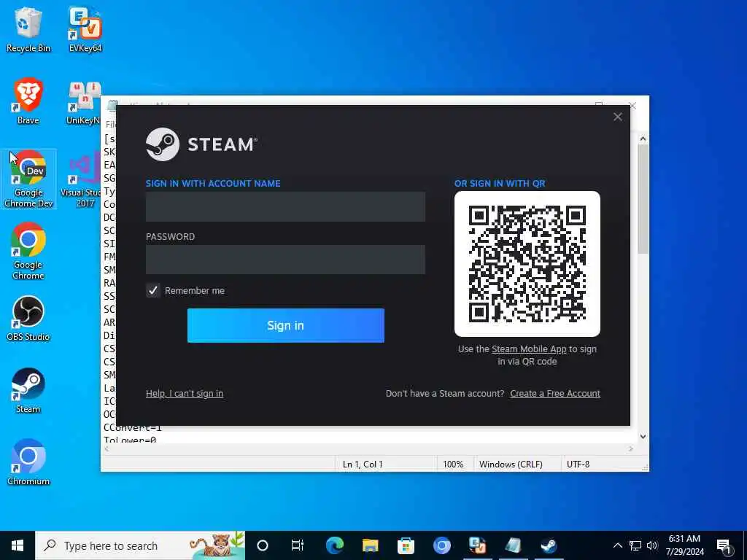Click the Notepad vertical scrollbar up arrow
747x560 pixels.
(x=643, y=139)
